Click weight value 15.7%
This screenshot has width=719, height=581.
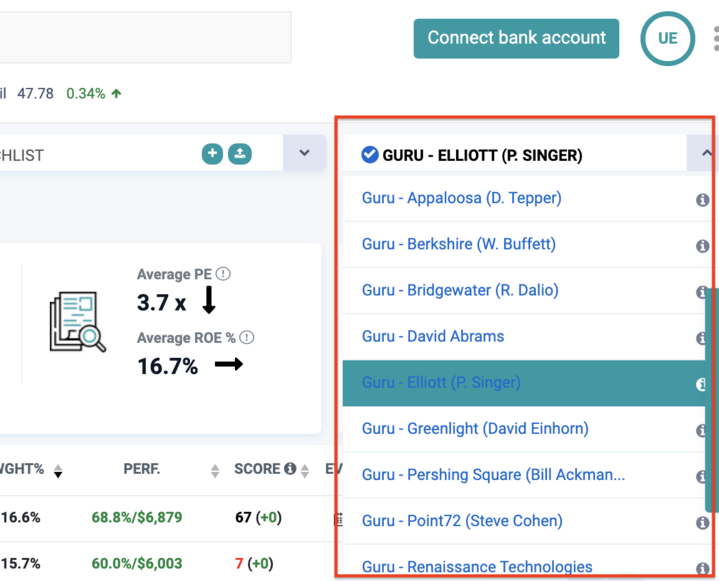click(20, 563)
